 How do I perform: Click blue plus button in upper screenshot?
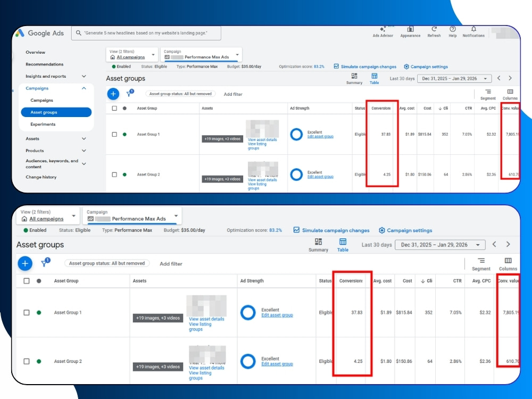pos(113,94)
